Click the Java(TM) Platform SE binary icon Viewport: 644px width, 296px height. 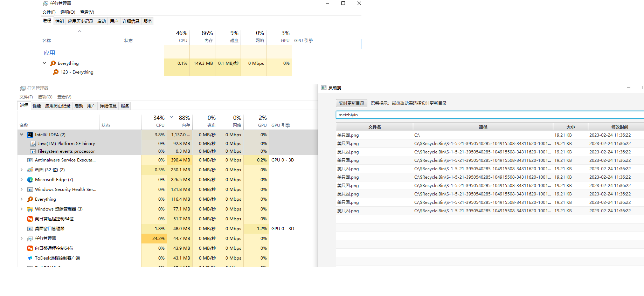(x=33, y=144)
